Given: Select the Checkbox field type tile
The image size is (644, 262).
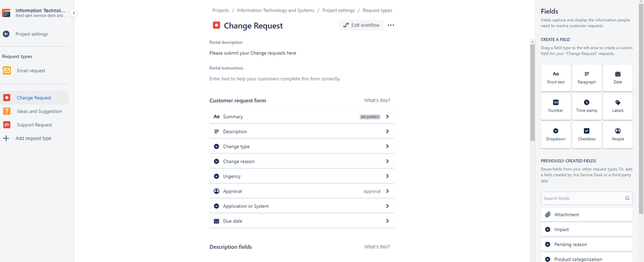Looking at the screenshot, I should click(587, 135).
